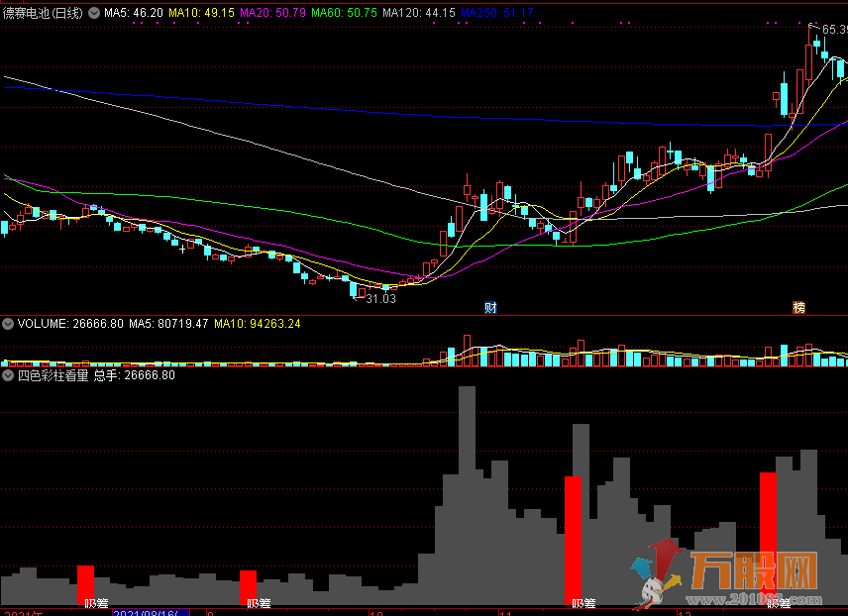Viewport: 848px width, 616px height.
Task: Click the 财 financial marker icon
Action: point(489,308)
